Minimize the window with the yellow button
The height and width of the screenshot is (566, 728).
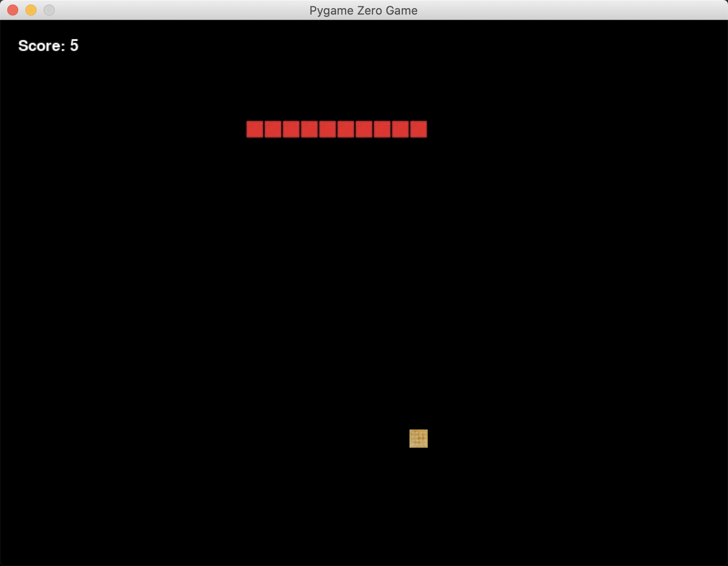pyautogui.click(x=31, y=10)
